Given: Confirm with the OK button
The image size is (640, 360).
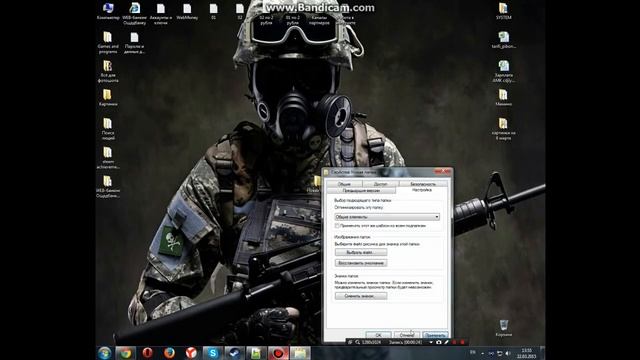Looking at the screenshot, I should (378, 335).
